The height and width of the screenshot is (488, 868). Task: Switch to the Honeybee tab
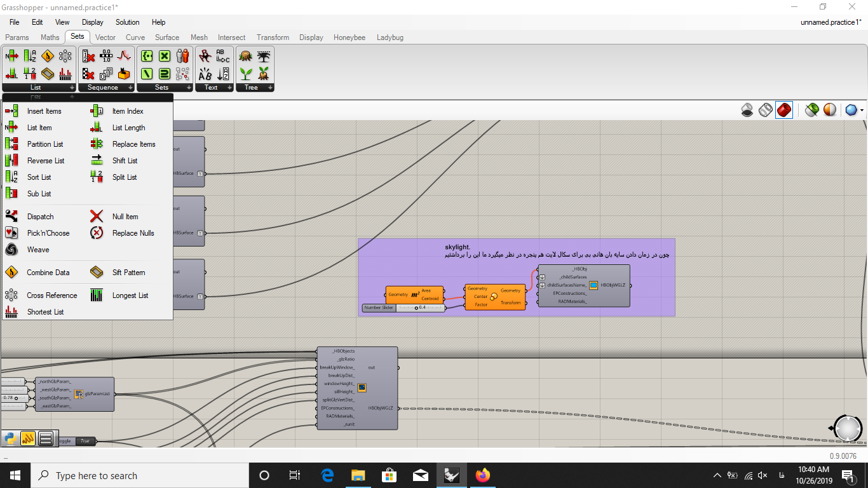(x=349, y=37)
